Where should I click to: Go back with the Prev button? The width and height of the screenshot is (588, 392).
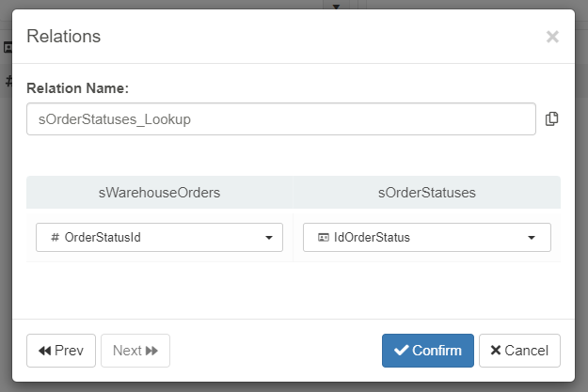point(61,351)
